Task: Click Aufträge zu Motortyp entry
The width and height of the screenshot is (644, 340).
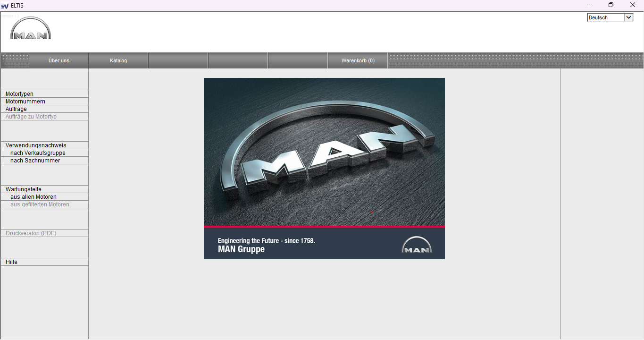Action: pyautogui.click(x=44, y=117)
